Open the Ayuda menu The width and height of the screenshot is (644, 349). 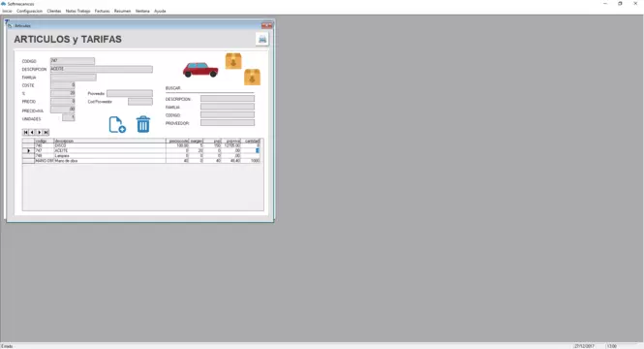pos(160,11)
